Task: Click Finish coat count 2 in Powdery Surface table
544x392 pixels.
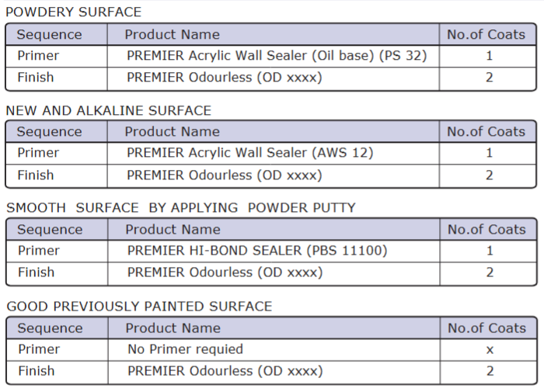Action: (x=490, y=78)
